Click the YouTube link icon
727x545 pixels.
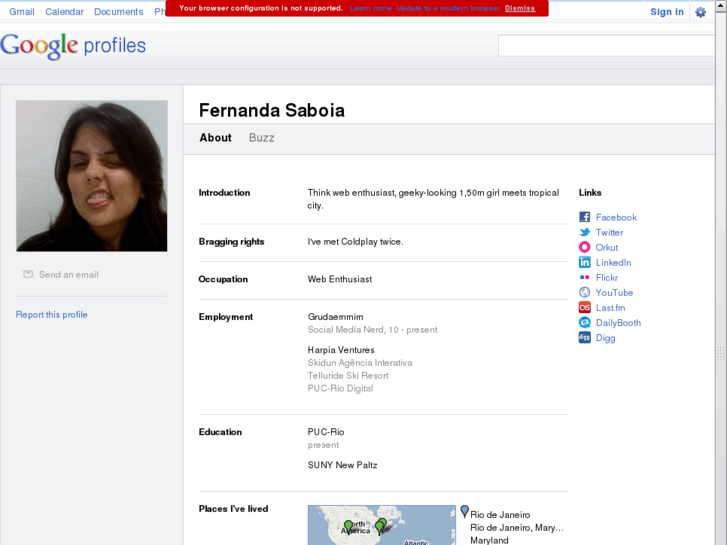coord(585,292)
